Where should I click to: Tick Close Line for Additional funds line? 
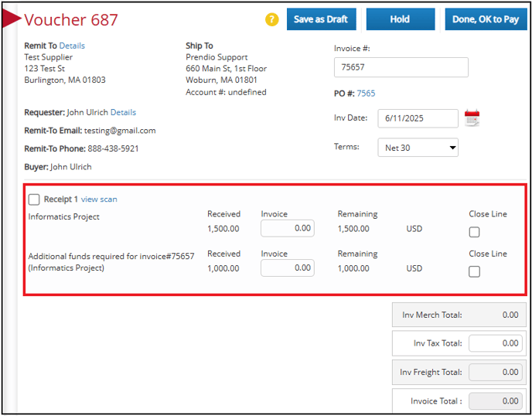[x=474, y=271]
